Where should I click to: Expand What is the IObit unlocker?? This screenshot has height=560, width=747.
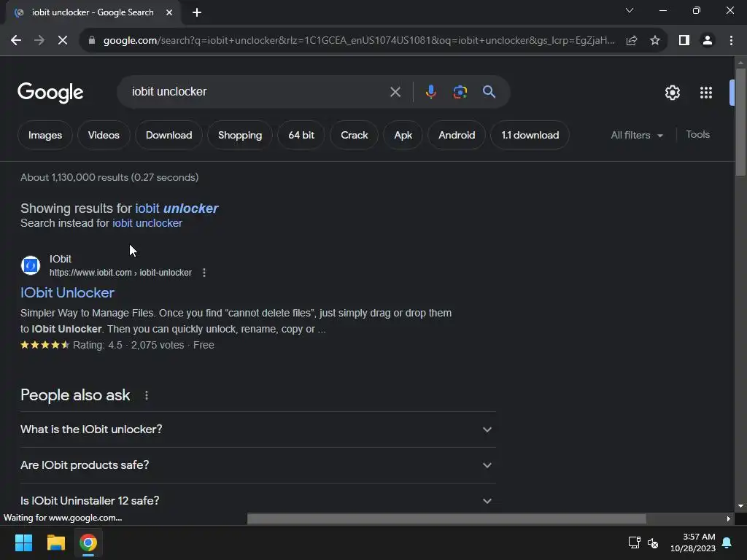[x=258, y=429]
